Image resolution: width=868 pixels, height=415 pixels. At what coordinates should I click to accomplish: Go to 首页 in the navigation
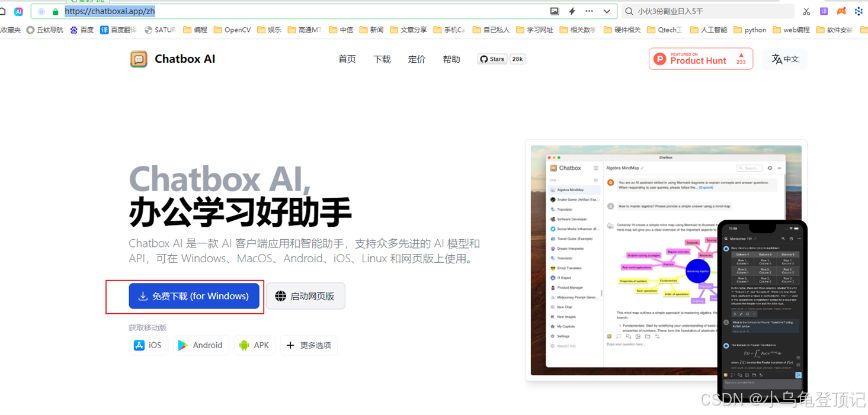[x=347, y=59]
